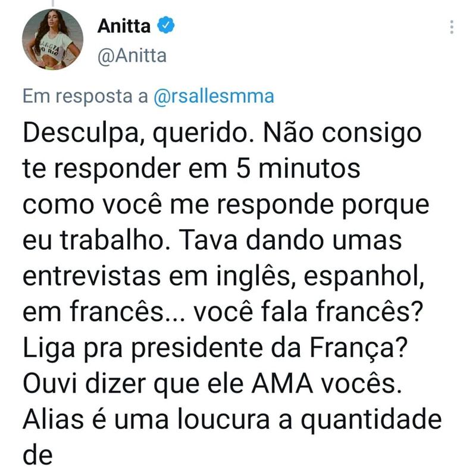Click the question 'você fala francês?'

pos(308,312)
